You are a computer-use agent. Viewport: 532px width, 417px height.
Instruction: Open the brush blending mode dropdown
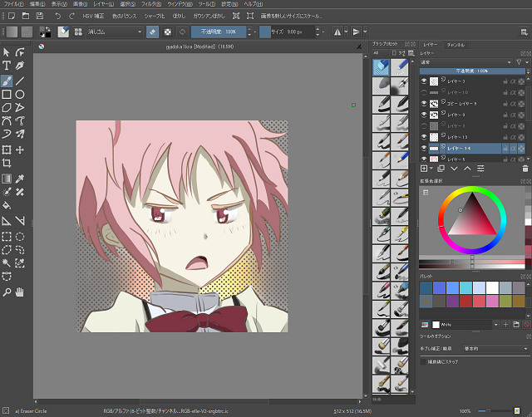point(116,32)
